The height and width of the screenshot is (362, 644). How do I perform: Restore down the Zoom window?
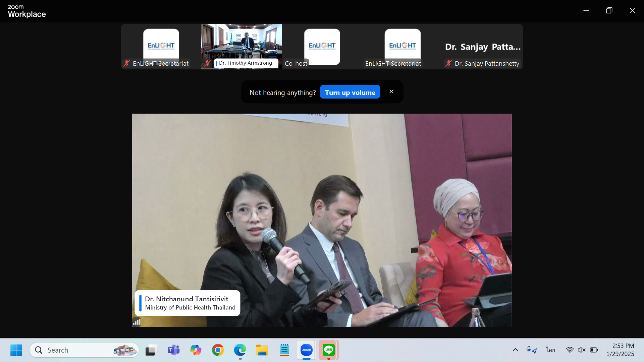pos(609,10)
